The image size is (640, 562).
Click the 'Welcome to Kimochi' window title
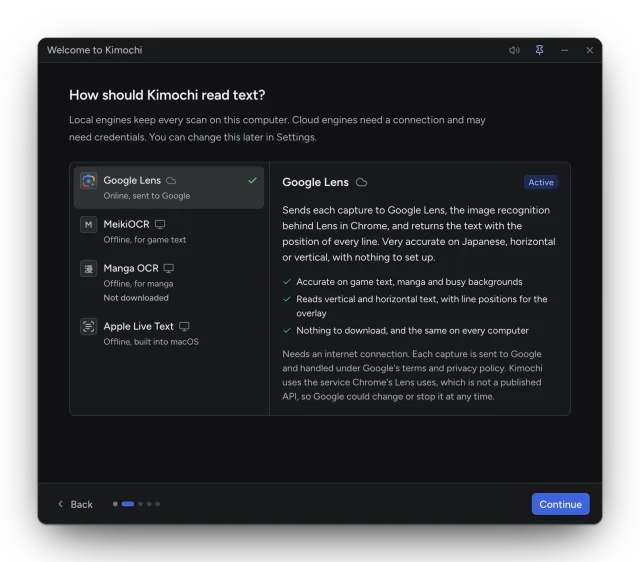(95, 50)
